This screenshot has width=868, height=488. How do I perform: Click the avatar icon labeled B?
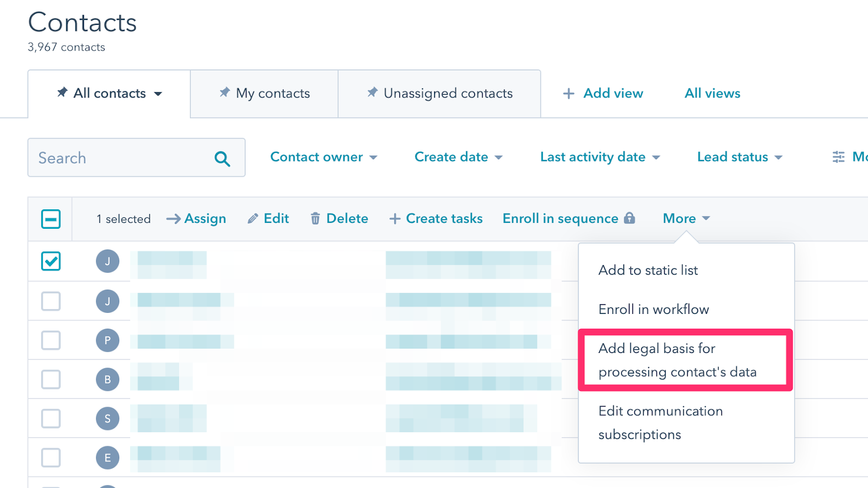107,380
